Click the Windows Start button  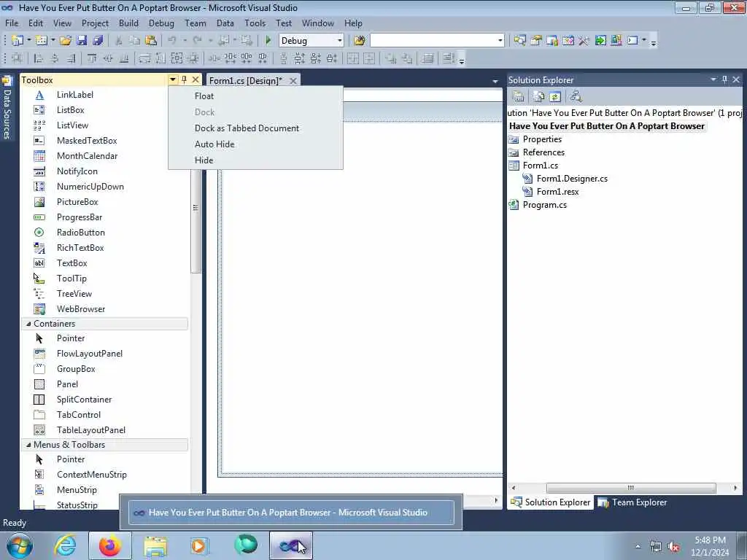pyautogui.click(x=20, y=545)
